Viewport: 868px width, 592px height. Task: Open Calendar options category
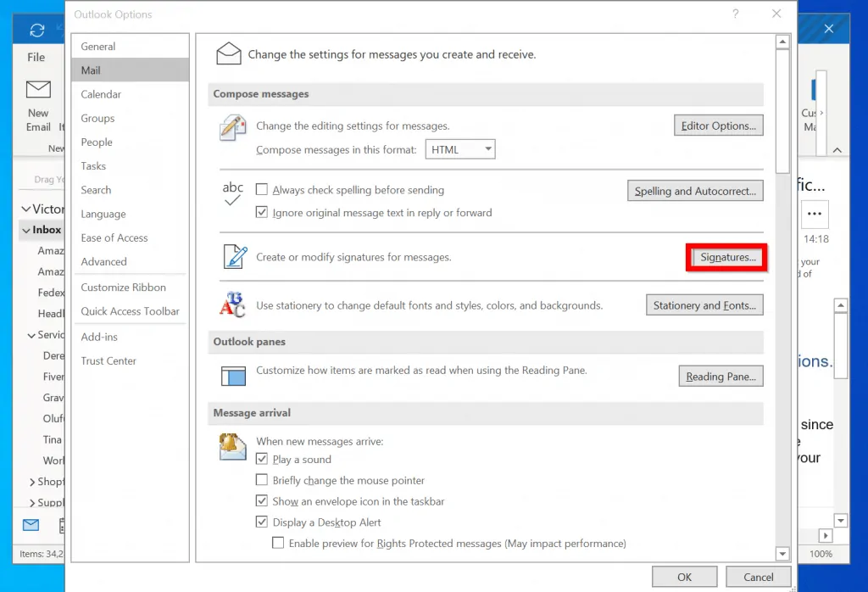pyautogui.click(x=131, y=94)
